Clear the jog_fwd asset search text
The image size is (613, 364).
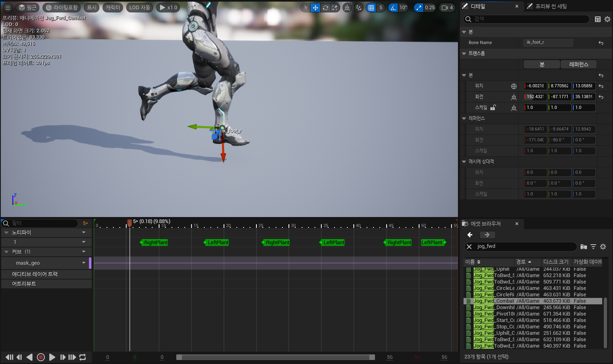[x=469, y=247]
